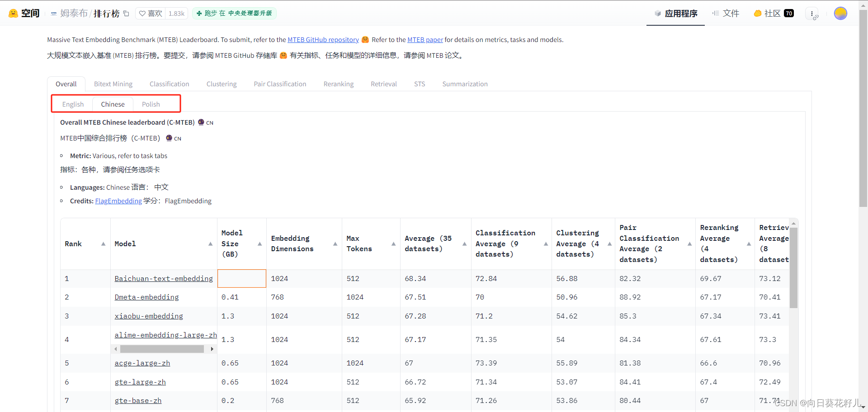This screenshot has width=868, height=412.
Task: Click the table scrollbar up arrow
Action: (x=793, y=224)
